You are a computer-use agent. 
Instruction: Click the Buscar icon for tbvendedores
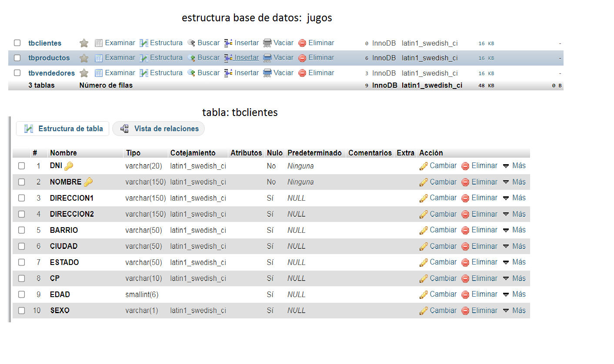[191, 73]
